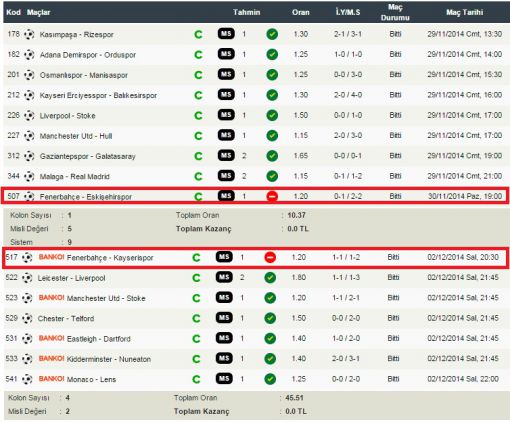Click green checkmark for Adana Demirspor - Orduspor

(x=272, y=54)
